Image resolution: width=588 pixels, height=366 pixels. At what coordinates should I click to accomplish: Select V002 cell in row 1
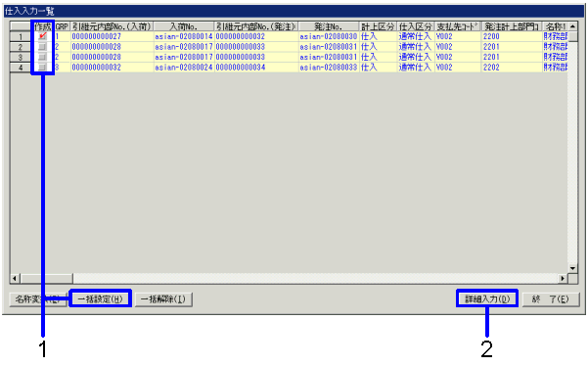pos(458,36)
